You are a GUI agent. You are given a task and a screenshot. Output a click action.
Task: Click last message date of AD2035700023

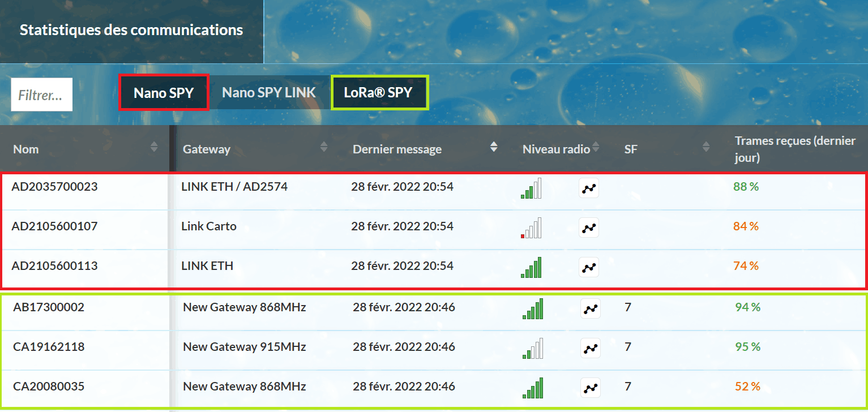click(x=403, y=187)
